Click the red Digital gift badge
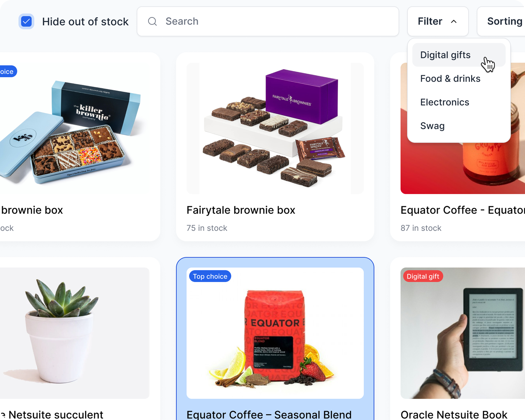The image size is (525, 420). coord(423,276)
